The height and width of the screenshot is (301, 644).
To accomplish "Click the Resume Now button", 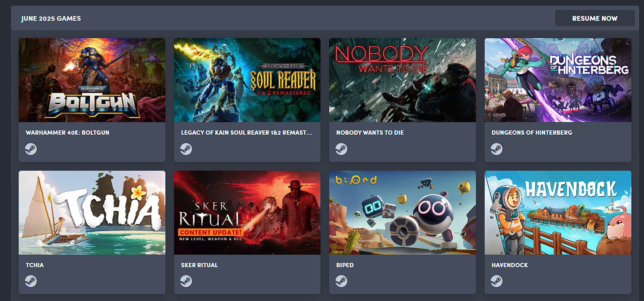I will pyautogui.click(x=595, y=18).
